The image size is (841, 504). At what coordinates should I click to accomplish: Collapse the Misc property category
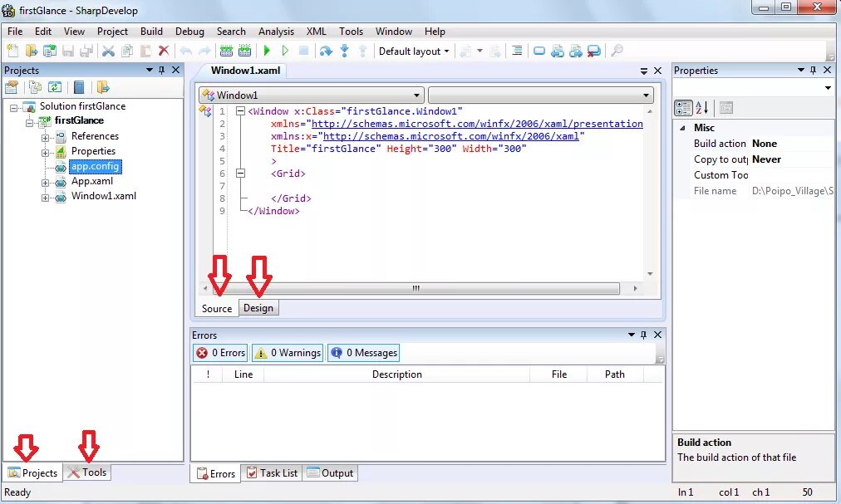pos(682,128)
